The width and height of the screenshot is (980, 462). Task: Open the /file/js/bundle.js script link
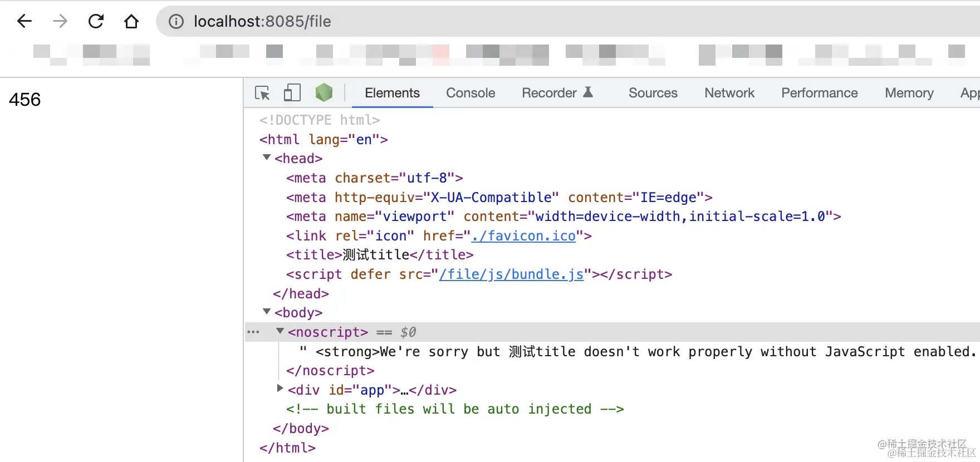point(511,274)
